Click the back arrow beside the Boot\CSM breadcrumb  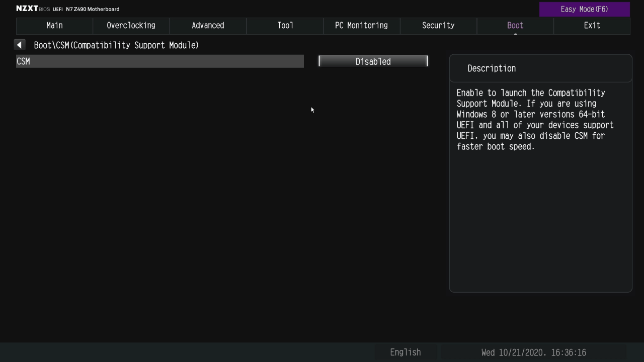20,45
